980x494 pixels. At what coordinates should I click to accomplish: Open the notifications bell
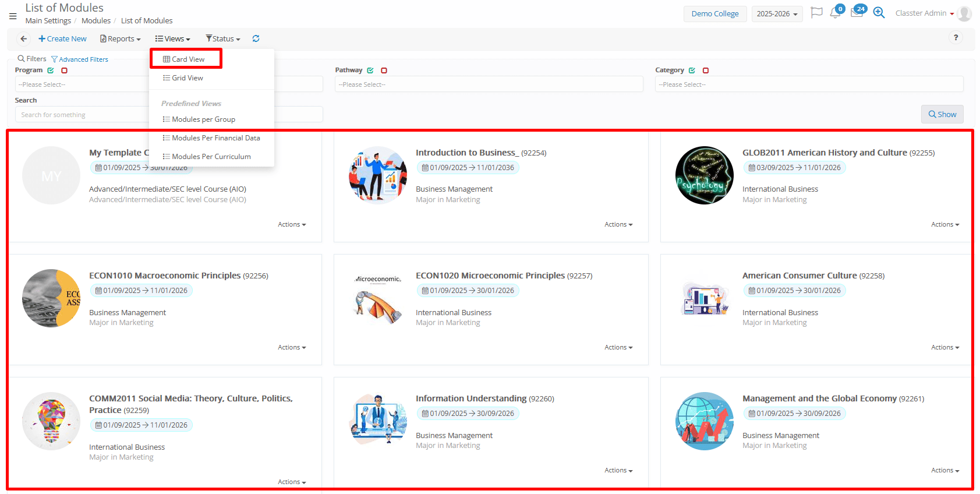pos(835,13)
